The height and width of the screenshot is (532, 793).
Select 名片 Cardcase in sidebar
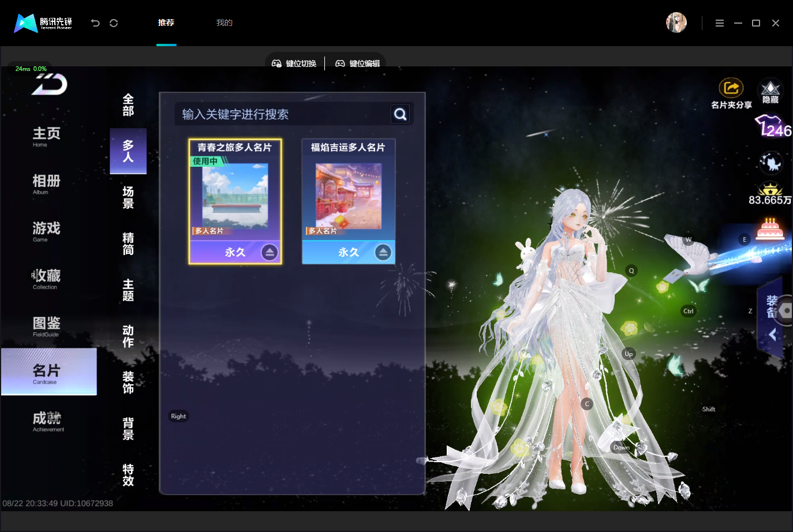tap(49, 372)
